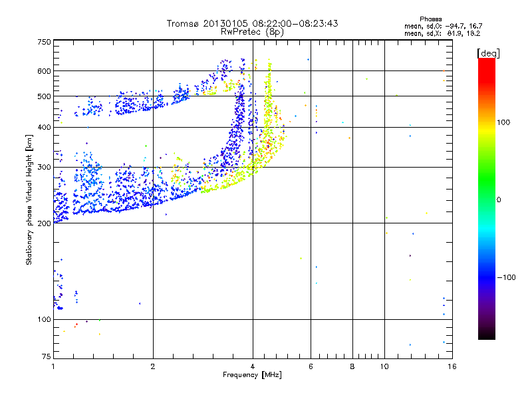Click the '[deg]' colorbar unit label
The width and height of the screenshot is (532, 399).
[488, 53]
